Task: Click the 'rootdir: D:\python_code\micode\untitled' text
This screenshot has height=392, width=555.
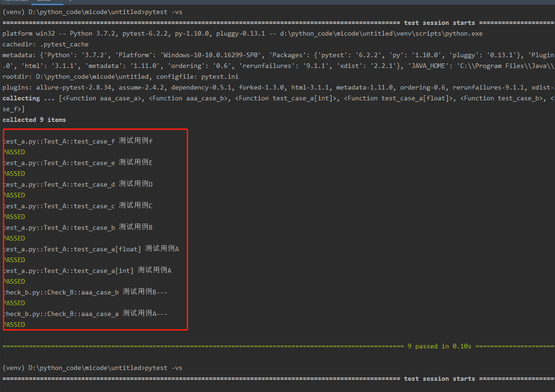Action: point(76,77)
